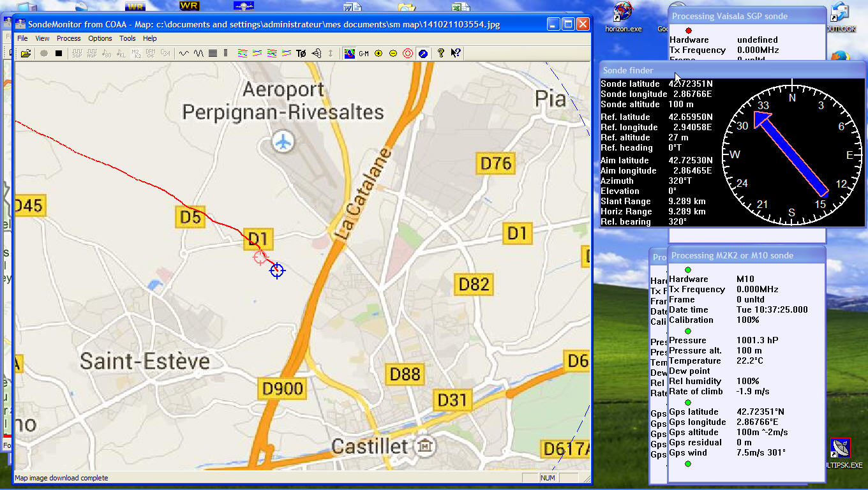Click the Processing Vaisala SGP sonde title bar
Screen dimensions: 868x490
pyautogui.click(x=747, y=16)
